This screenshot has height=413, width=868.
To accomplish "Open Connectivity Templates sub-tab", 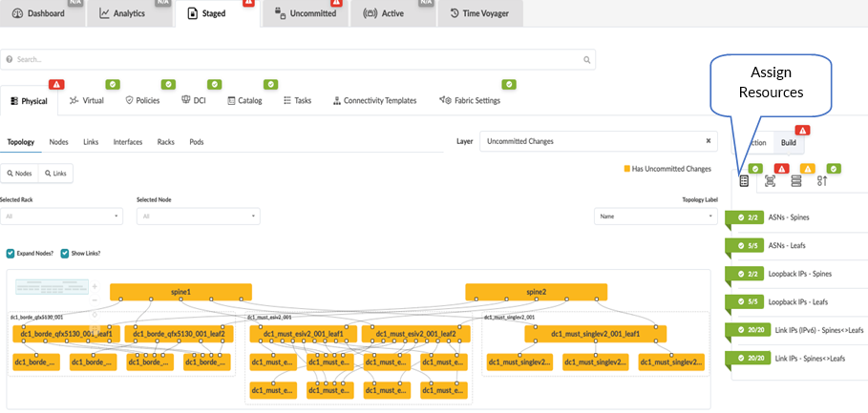I will (x=374, y=100).
